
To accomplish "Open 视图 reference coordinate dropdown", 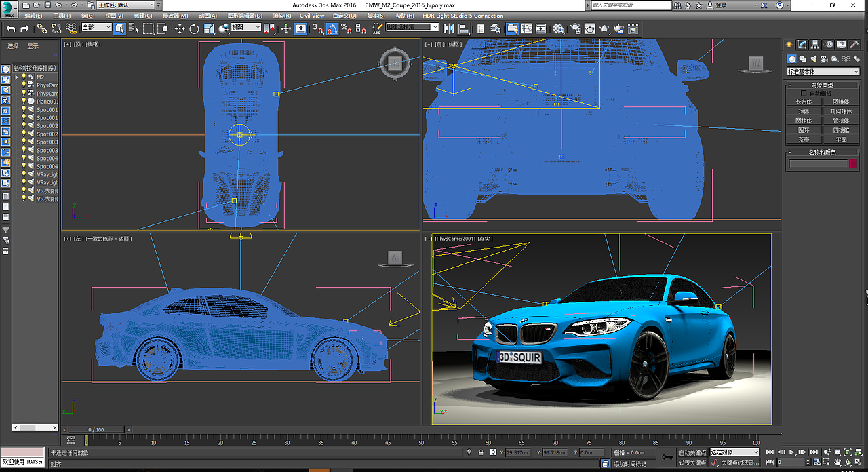I will click(245, 27).
